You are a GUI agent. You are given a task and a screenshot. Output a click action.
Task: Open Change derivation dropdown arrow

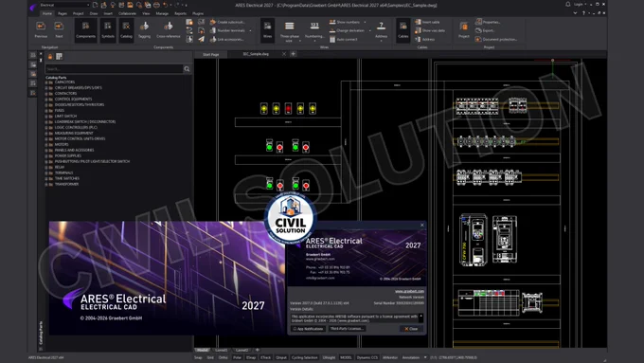point(369,31)
